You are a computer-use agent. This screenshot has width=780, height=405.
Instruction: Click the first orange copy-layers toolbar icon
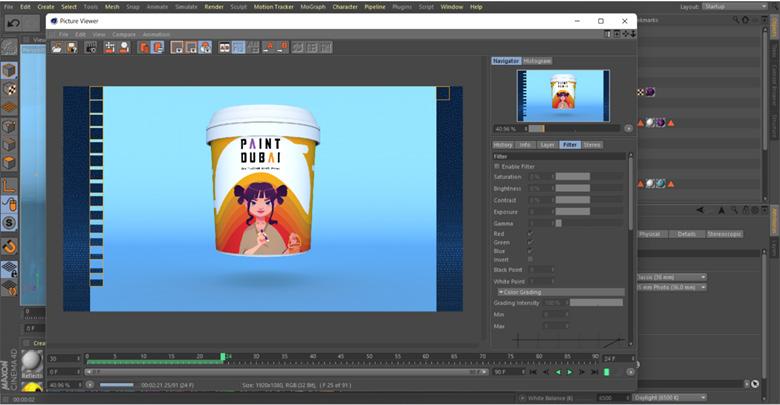tap(143, 47)
